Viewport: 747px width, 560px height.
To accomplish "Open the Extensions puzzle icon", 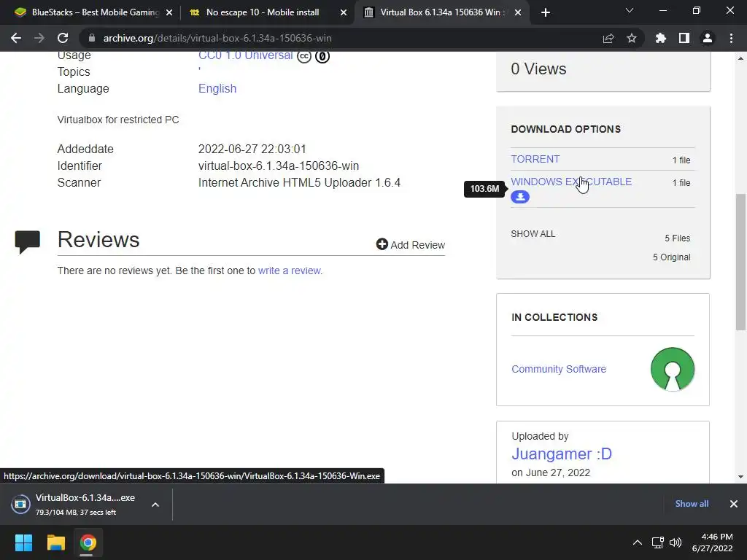I will (661, 38).
